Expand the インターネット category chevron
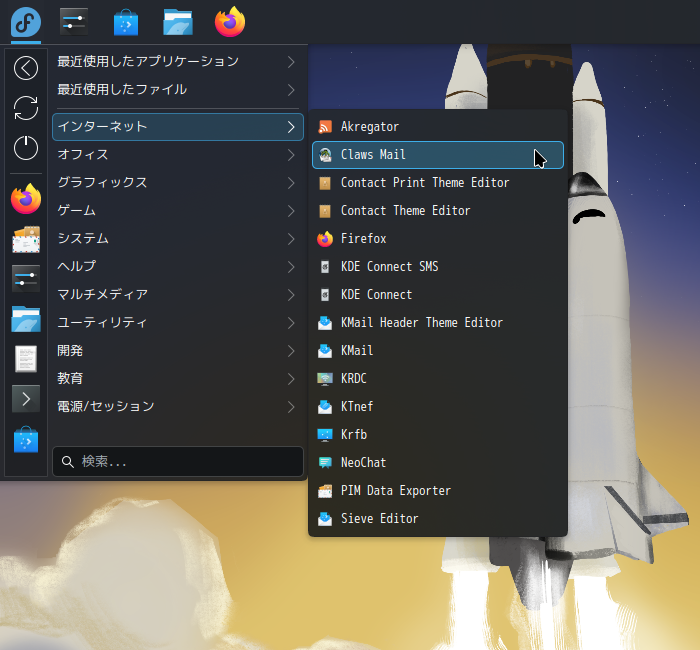This screenshot has height=650, width=700. [291, 127]
